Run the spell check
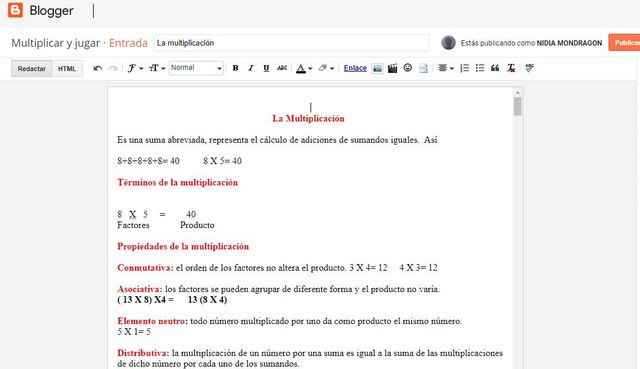This screenshot has height=369, width=640. [529, 68]
